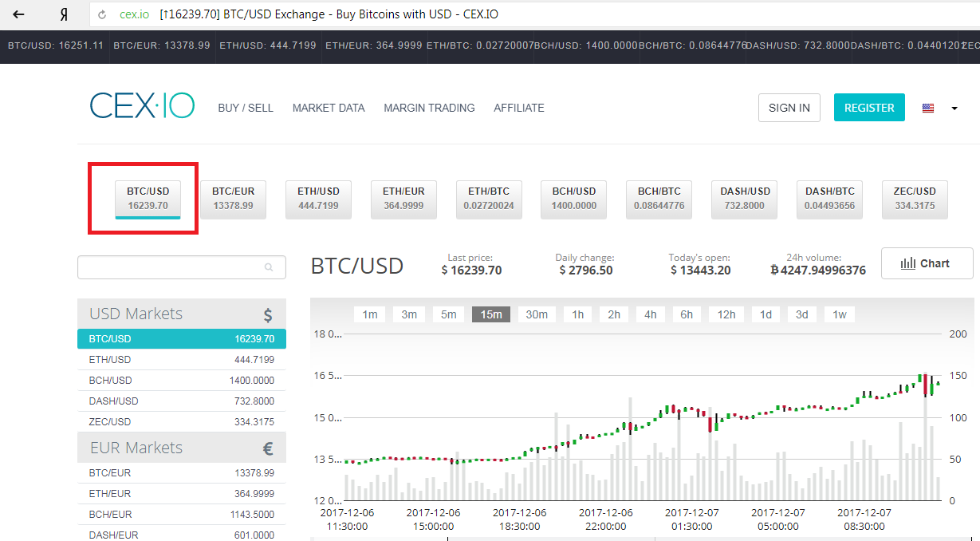980x541 pixels.
Task: Click the US flag language icon
Action: coord(928,108)
